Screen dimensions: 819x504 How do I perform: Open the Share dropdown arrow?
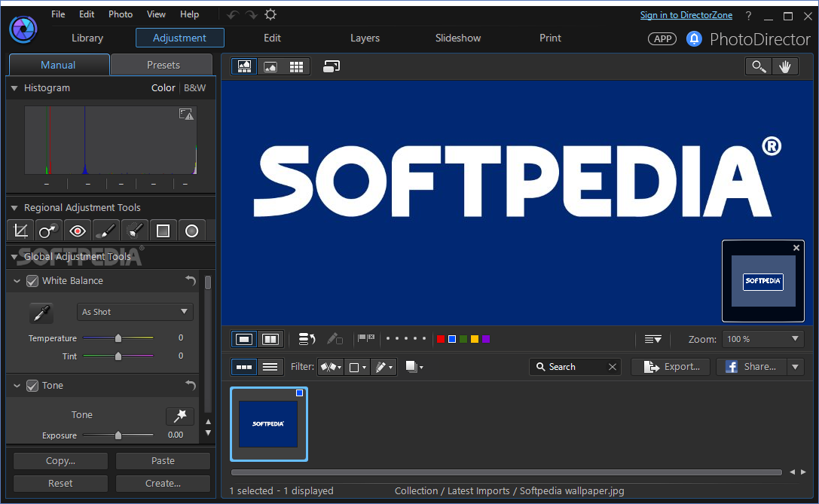(795, 367)
